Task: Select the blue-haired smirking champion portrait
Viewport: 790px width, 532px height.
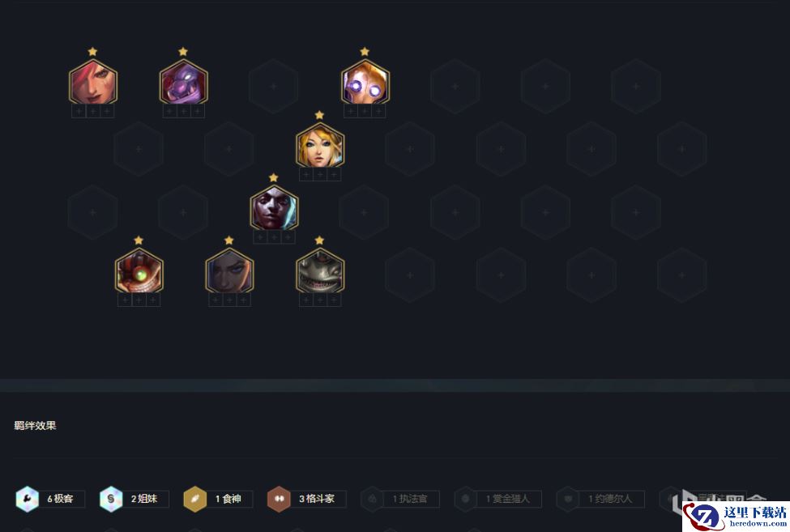Action: tap(229, 270)
